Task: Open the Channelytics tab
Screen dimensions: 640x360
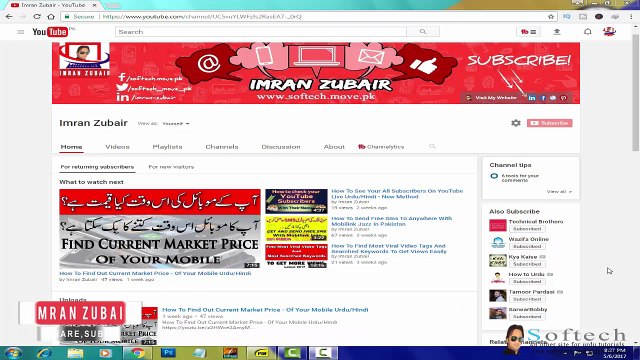Action: pyautogui.click(x=381, y=147)
